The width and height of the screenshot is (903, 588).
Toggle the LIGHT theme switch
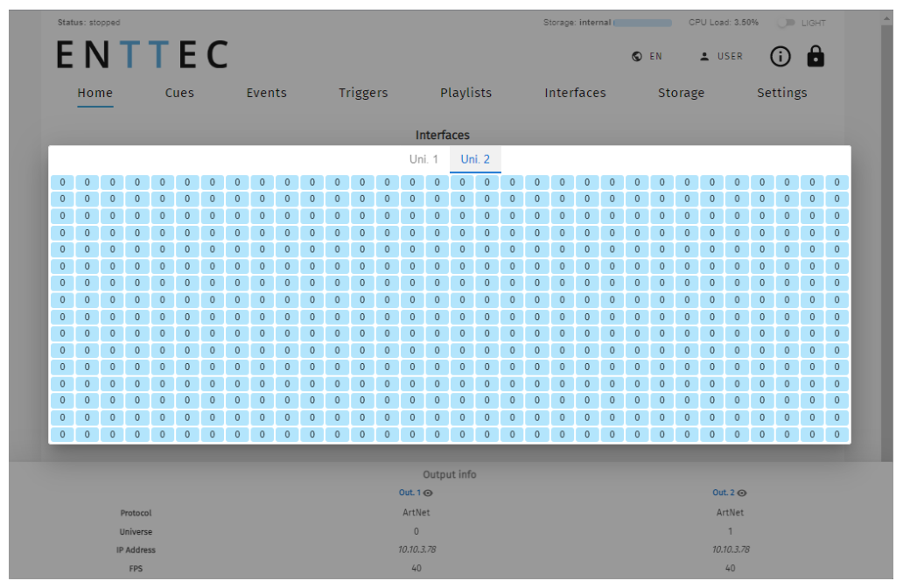coord(787,23)
